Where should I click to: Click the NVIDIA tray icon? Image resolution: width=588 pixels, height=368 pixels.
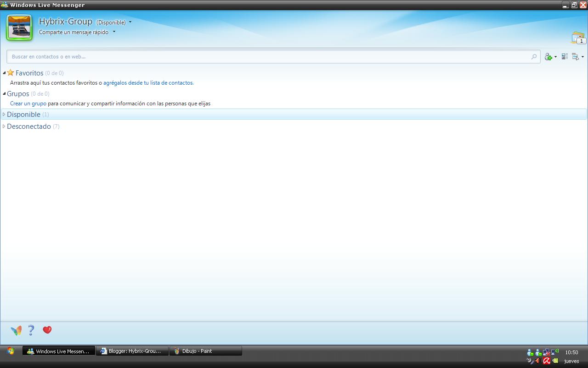(x=555, y=361)
